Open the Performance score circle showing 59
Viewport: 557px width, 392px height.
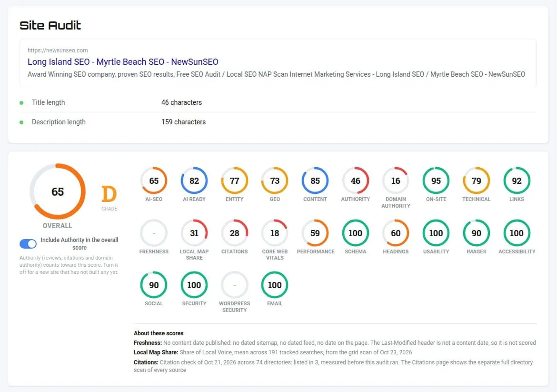pyautogui.click(x=315, y=233)
